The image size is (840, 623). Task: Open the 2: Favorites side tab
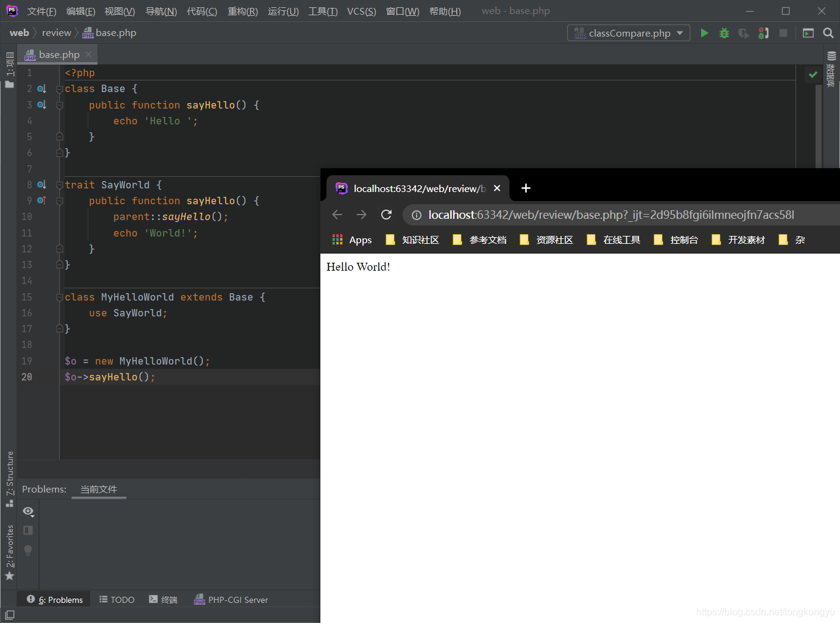pyautogui.click(x=9, y=554)
